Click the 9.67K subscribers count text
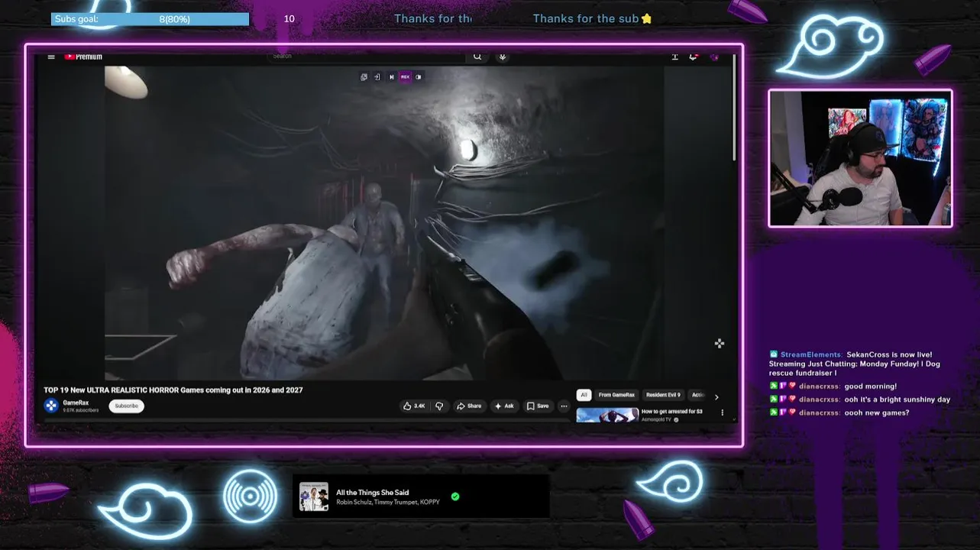 (80, 410)
